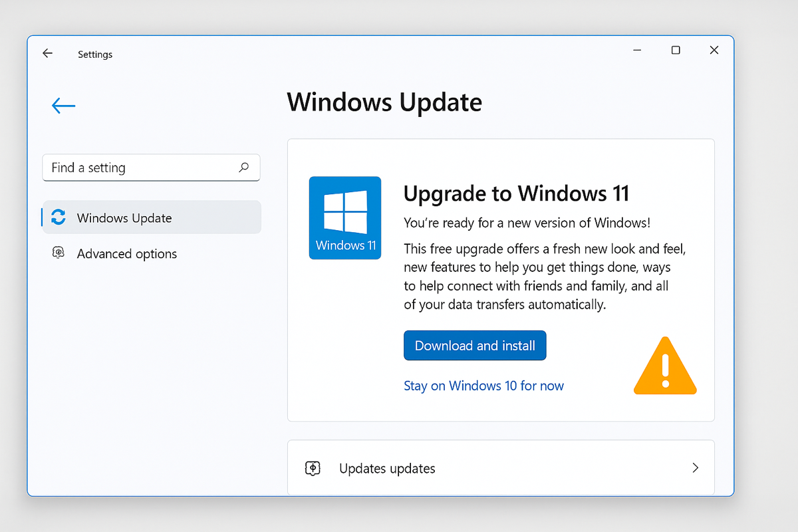Image resolution: width=798 pixels, height=532 pixels.
Task: Close the Settings window
Action: point(714,51)
